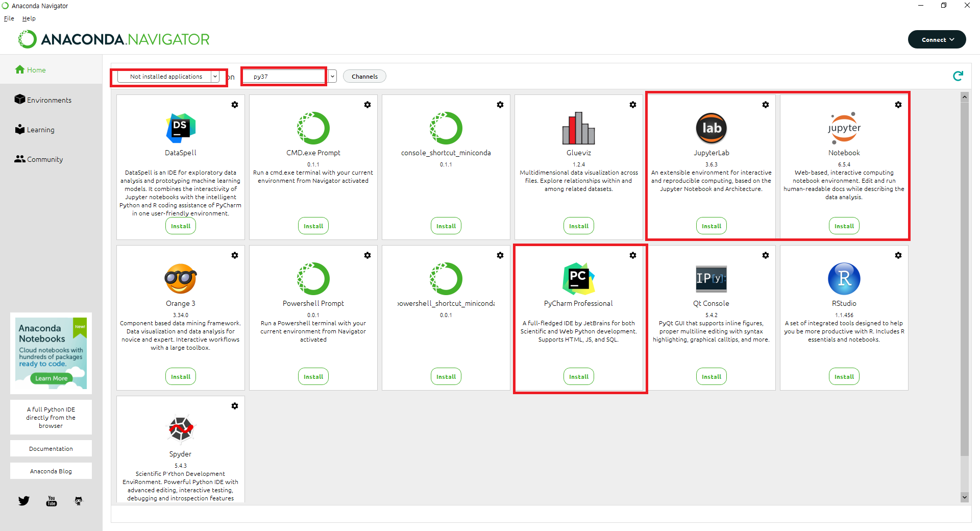This screenshot has height=531, width=980.
Task: Open console_shortcut_miniconda gear options
Action: click(x=500, y=105)
